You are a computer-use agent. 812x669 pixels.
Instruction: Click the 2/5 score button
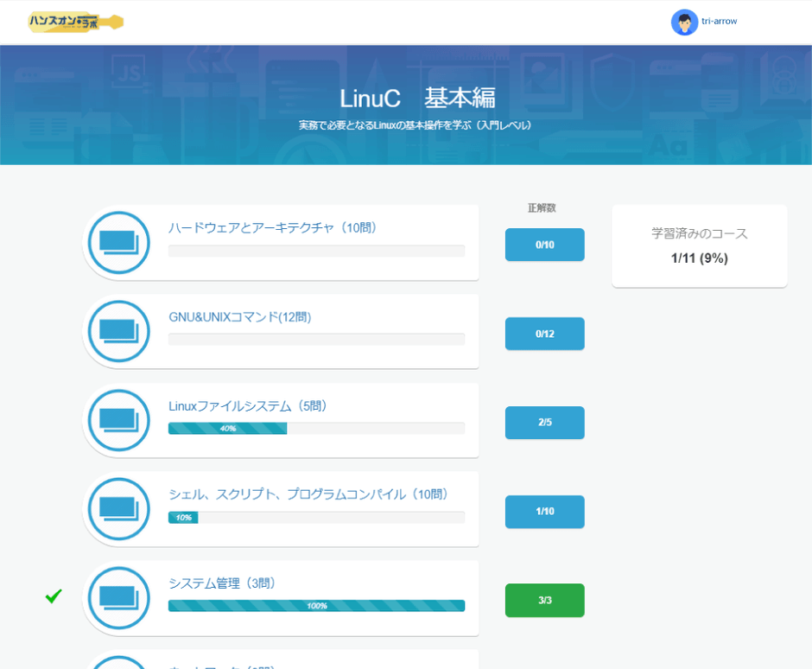point(544,423)
